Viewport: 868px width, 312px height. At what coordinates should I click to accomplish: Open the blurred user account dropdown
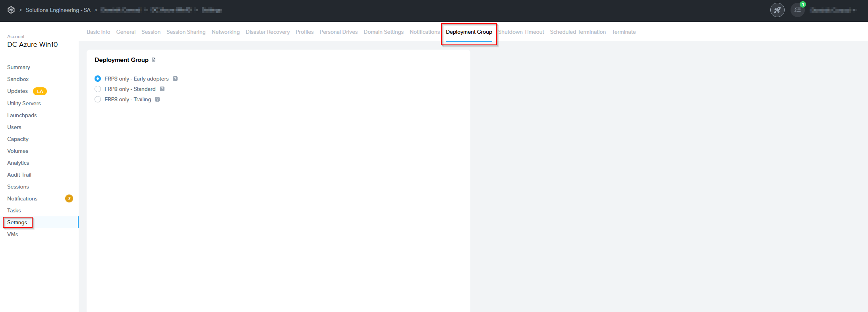point(833,10)
